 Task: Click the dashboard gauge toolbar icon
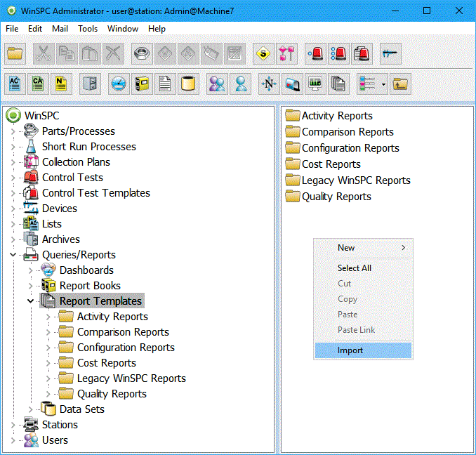pos(119,84)
